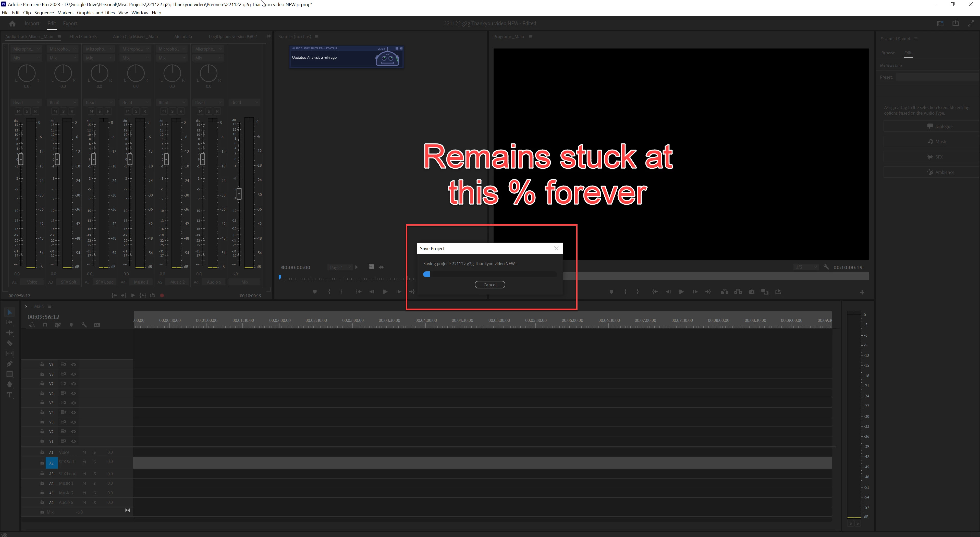This screenshot has height=537, width=980.
Task: Toggle V9 track visibility eye
Action: 74,365
